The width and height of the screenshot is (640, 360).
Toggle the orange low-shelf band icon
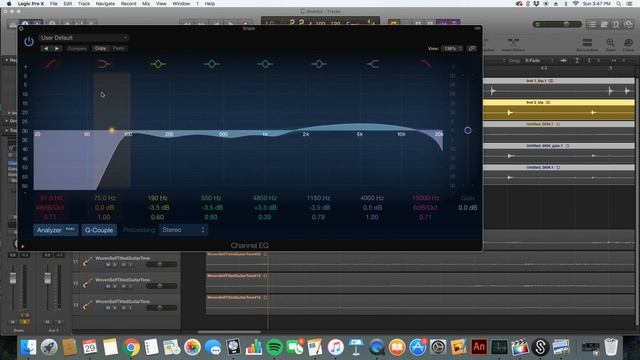click(x=104, y=64)
